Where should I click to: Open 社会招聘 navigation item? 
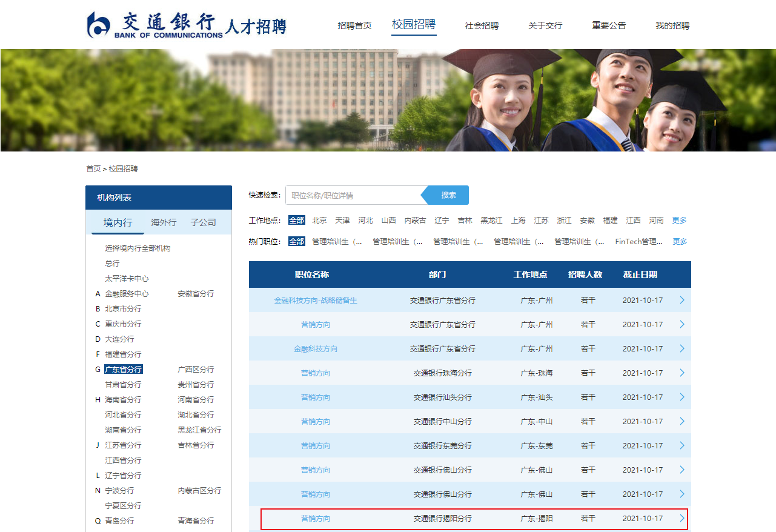(x=482, y=25)
